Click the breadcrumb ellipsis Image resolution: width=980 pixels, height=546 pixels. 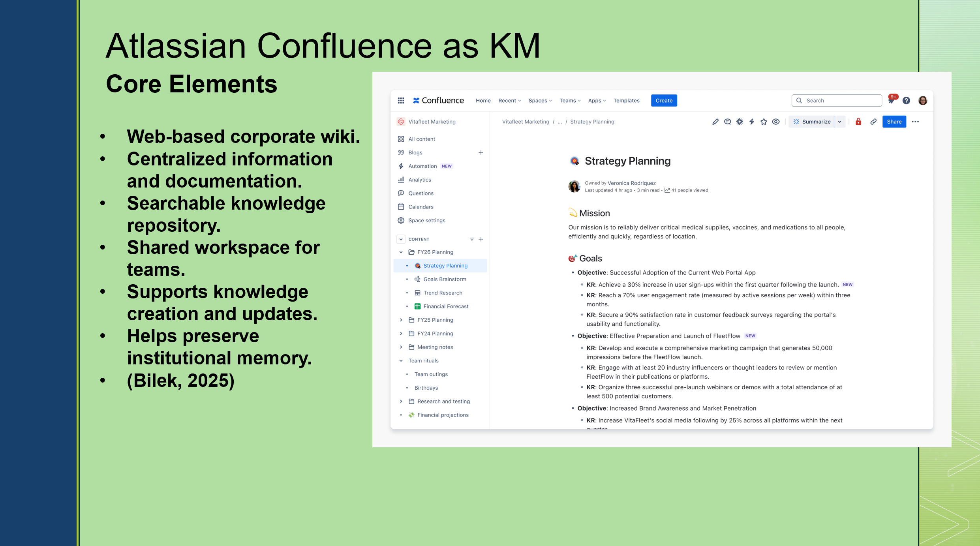pyautogui.click(x=559, y=122)
